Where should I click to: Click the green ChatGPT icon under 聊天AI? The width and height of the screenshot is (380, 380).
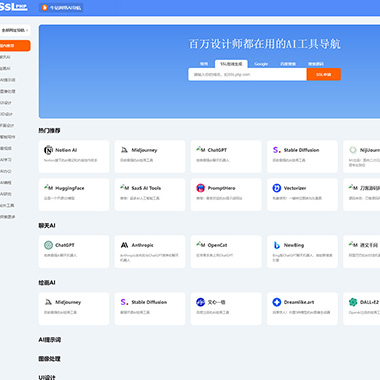pos(49,245)
